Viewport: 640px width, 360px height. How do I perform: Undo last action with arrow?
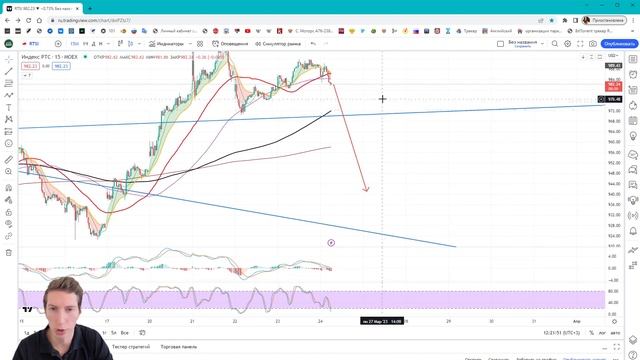point(313,44)
